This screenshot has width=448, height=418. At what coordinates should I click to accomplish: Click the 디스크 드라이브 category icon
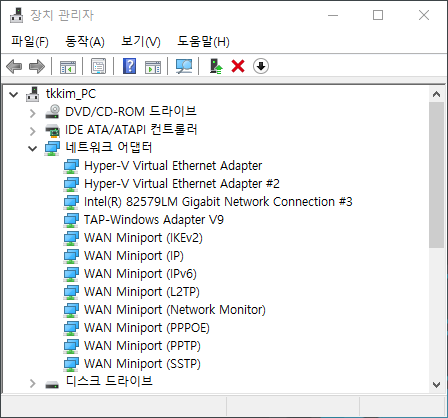52,384
